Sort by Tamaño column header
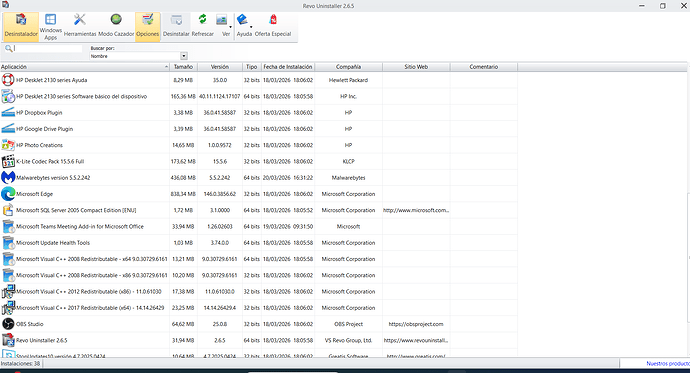The width and height of the screenshot is (690, 373). point(184,67)
